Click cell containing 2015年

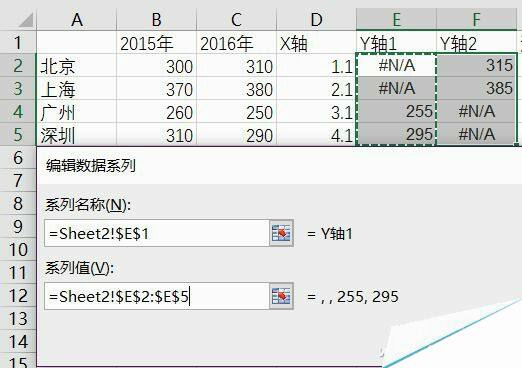click(x=157, y=43)
